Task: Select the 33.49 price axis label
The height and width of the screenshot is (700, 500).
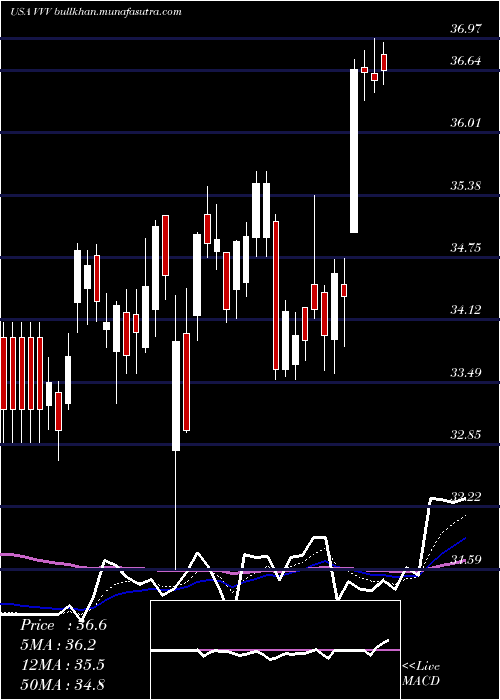Action: pos(466,372)
